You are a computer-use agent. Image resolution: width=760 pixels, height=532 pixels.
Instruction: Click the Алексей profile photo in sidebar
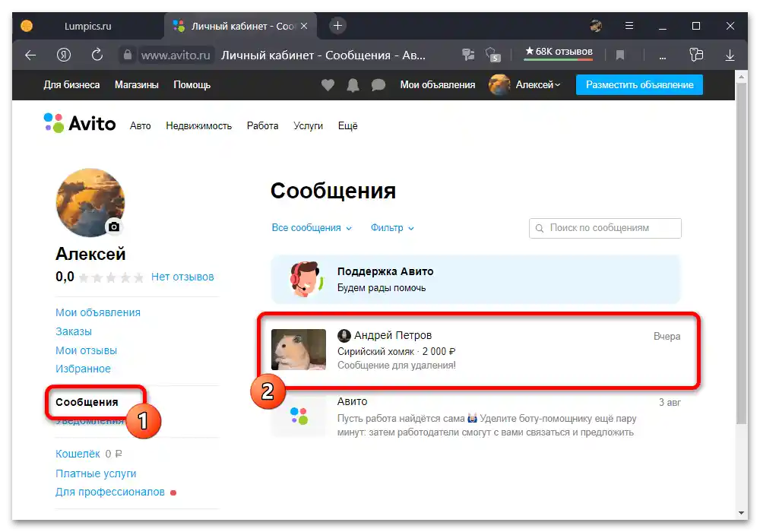pyautogui.click(x=90, y=202)
